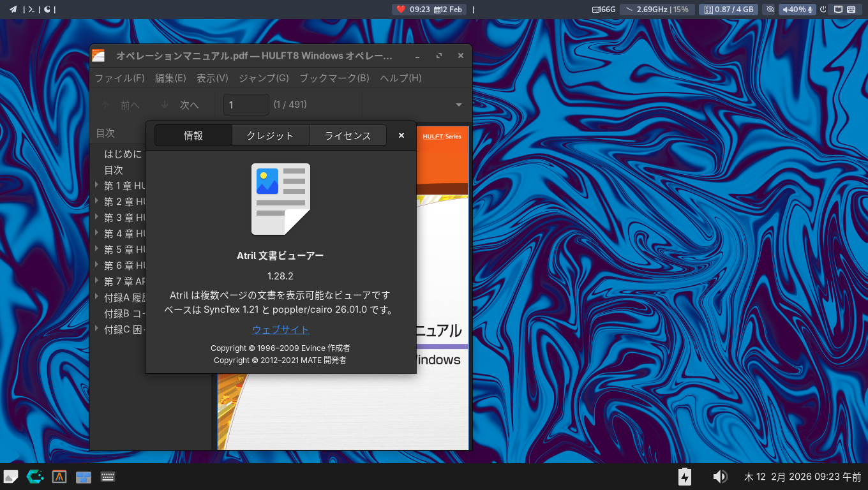868x490 pixels.
Task: Click the Atril document icon in the dialog
Action: click(x=280, y=198)
